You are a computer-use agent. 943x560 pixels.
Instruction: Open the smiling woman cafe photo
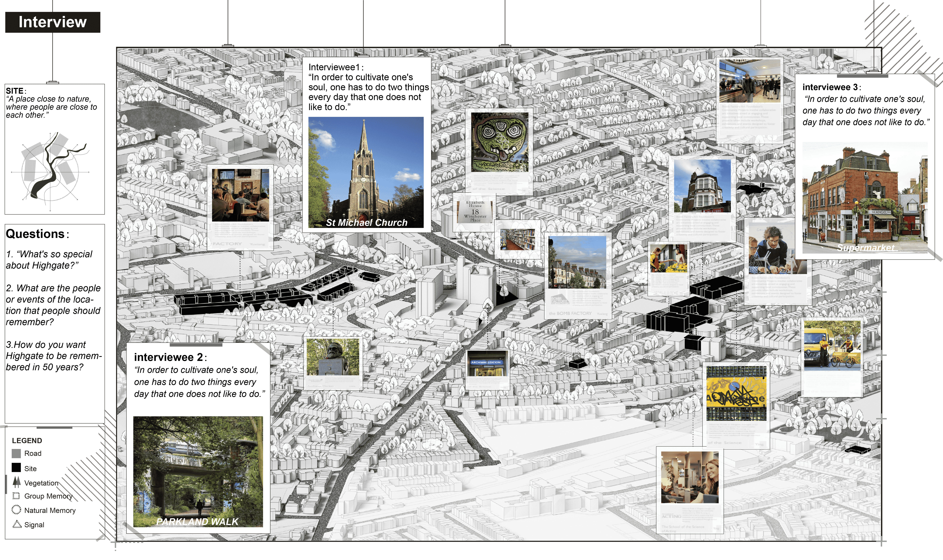[690, 477]
